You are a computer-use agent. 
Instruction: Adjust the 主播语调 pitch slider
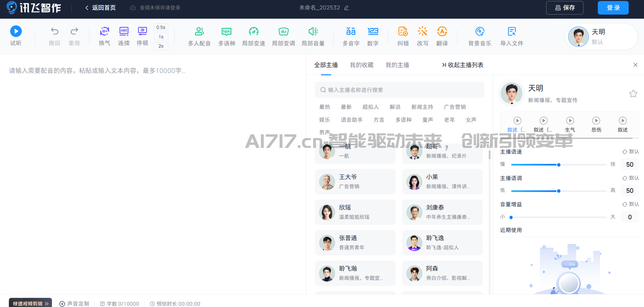(x=559, y=191)
